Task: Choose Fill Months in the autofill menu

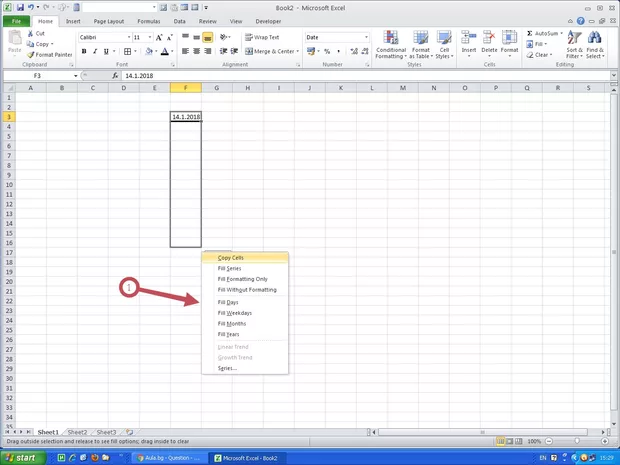Action: point(232,324)
